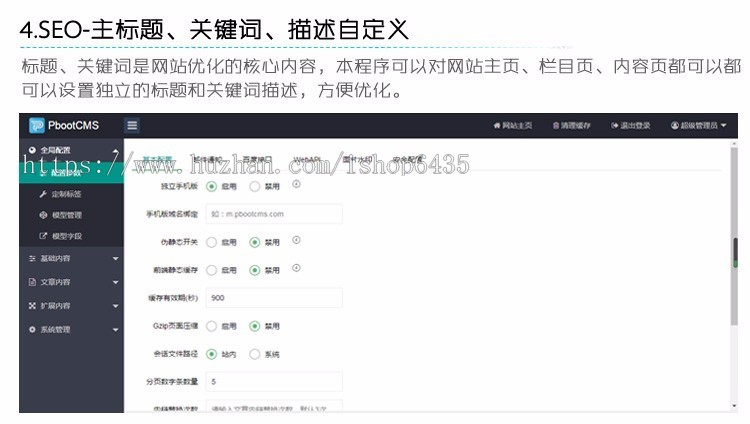Switch to the 安全配置 tab
Viewport: 750px width, 424px height.
[408, 159]
